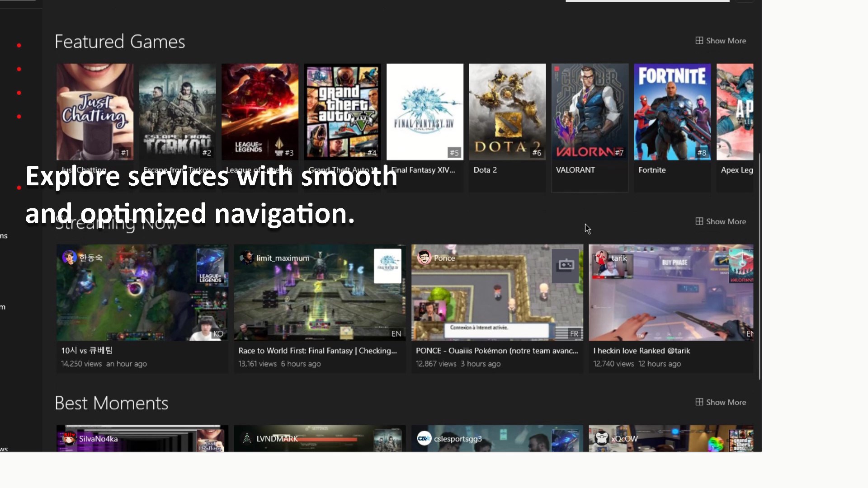Screen dimensions: 868x488
Task: Click the Ponce streamer avatar
Action: (x=424, y=258)
